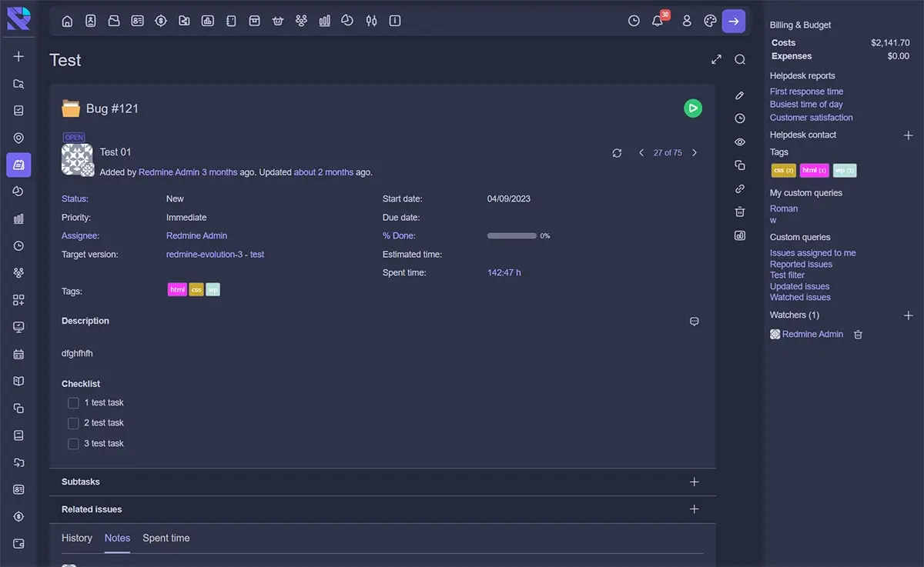Click the right chevron next to '27 of 75'
The width and height of the screenshot is (924, 567).
click(694, 152)
